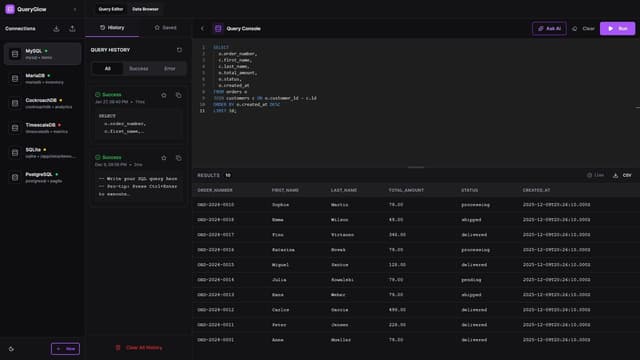Click the SQLite database icon

click(x=15, y=153)
